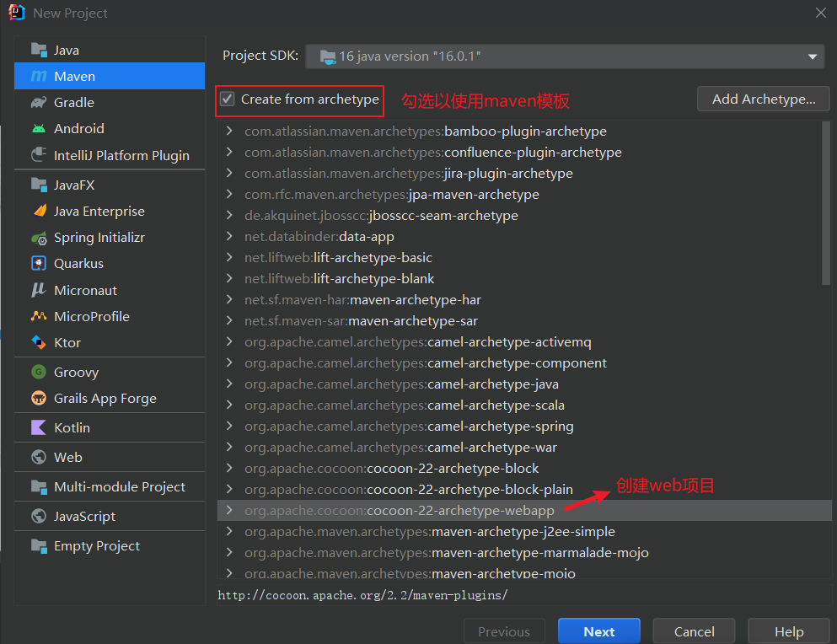Click the MicroProfile icon
Screen dimensions: 837x644
39,316
